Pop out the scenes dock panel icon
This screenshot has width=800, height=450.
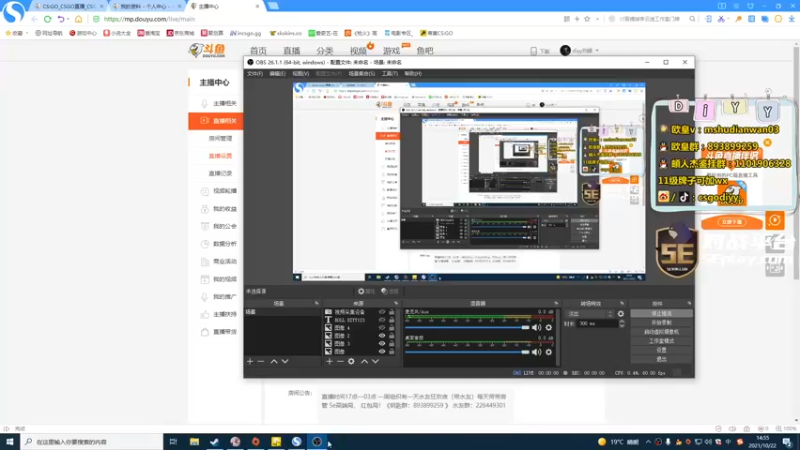coord(316,304)
